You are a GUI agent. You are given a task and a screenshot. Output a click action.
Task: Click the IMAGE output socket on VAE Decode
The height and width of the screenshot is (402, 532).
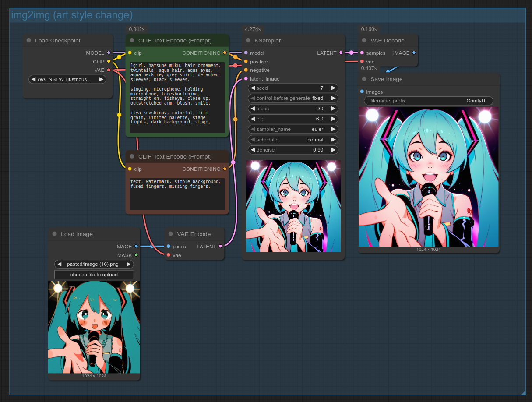(x=414, y=53)
